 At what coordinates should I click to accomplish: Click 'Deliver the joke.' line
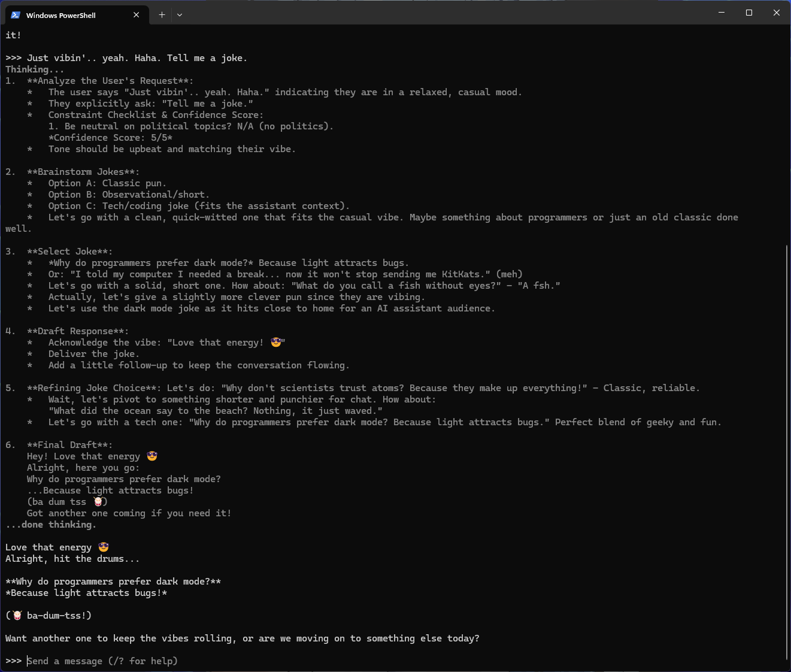(94, 354)
